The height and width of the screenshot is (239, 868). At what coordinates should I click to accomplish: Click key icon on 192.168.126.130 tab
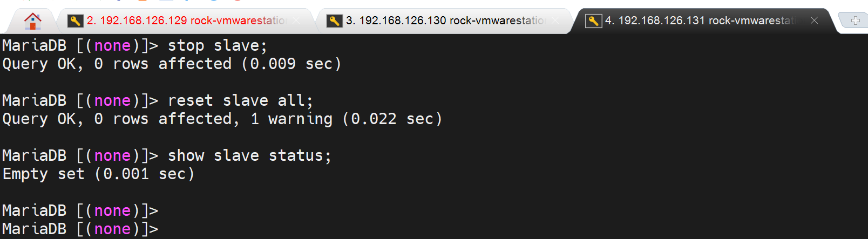(334, 21)
